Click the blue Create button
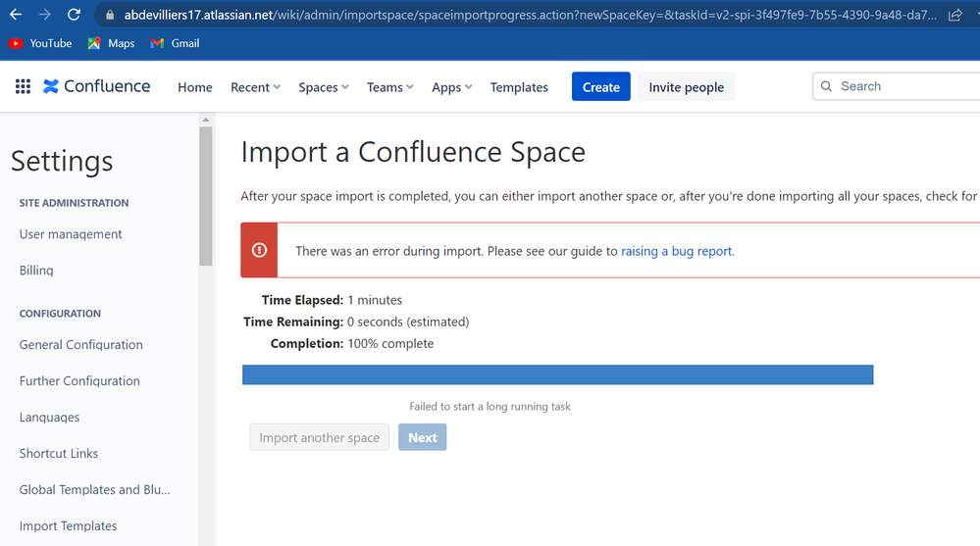980x546 pixels. pos(601,87)
